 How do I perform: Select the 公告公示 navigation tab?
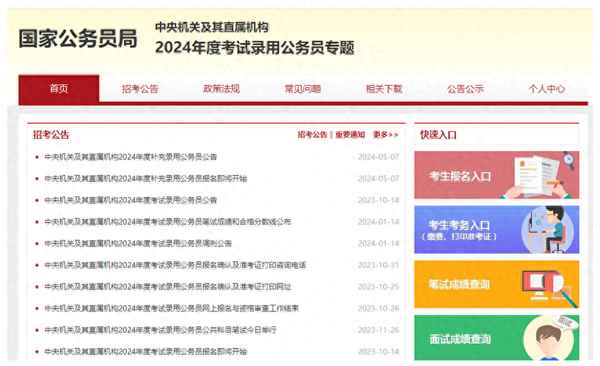tap(465, 89)
